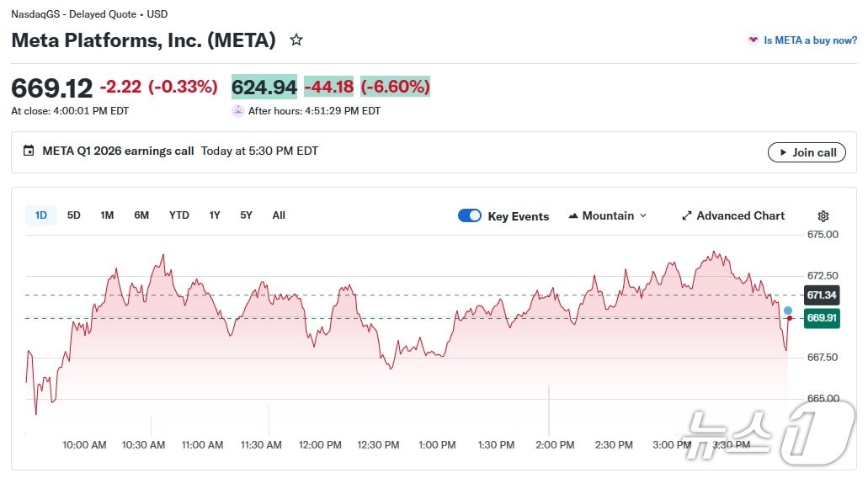Select the 1D time range tab

tap(41, 215)
